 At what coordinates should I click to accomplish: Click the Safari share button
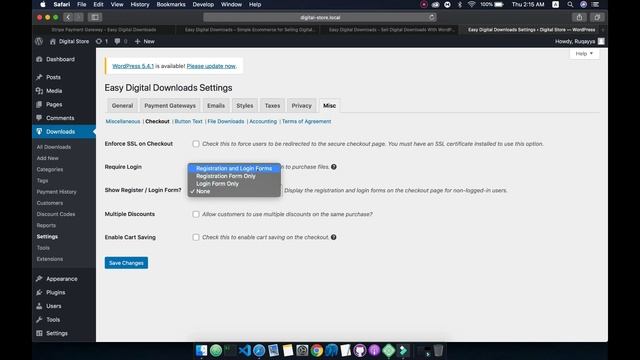click(579, 17)
